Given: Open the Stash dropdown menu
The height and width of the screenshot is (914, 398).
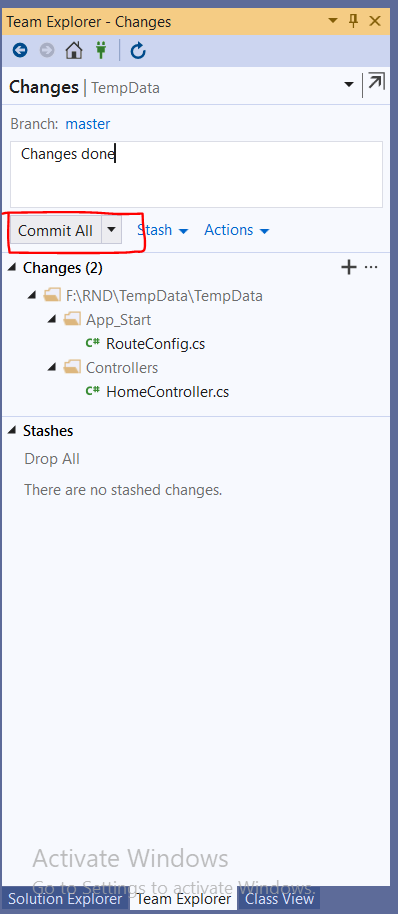Looking at the screenshot, I should tap(163, 230).
